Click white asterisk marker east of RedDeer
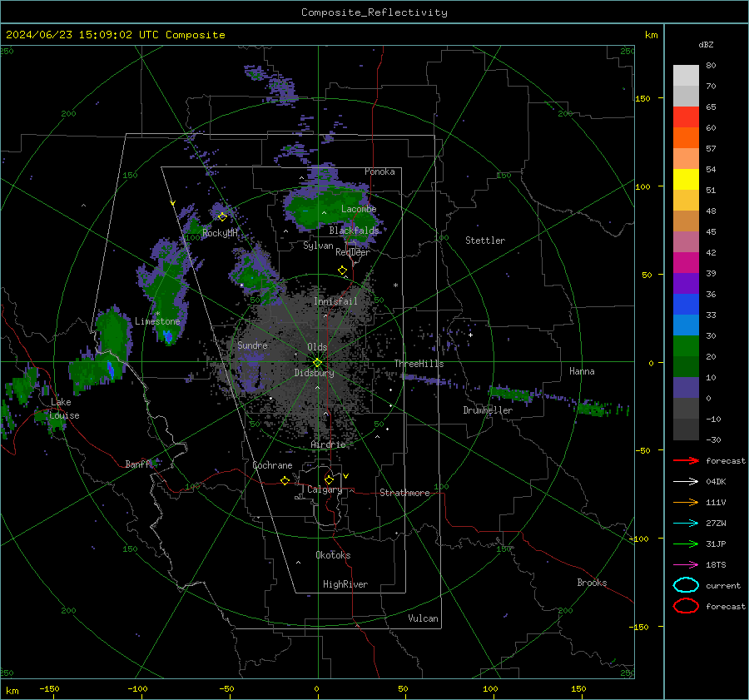Image resolution: width=749 pixels, height=700 pixels. (x=395, y=285)
